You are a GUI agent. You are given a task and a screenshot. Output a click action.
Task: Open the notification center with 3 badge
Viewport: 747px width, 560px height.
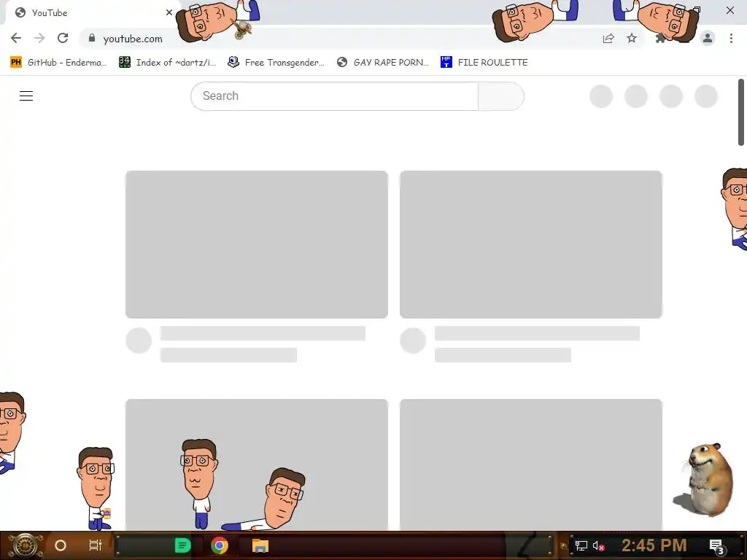point(716,546)
